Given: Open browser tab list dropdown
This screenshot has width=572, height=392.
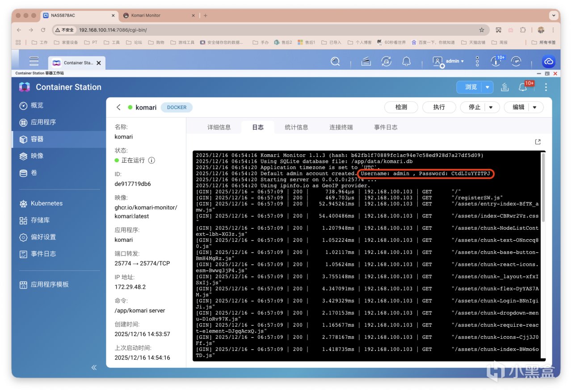Looking at the screenshot, I should tap(554, 15).
